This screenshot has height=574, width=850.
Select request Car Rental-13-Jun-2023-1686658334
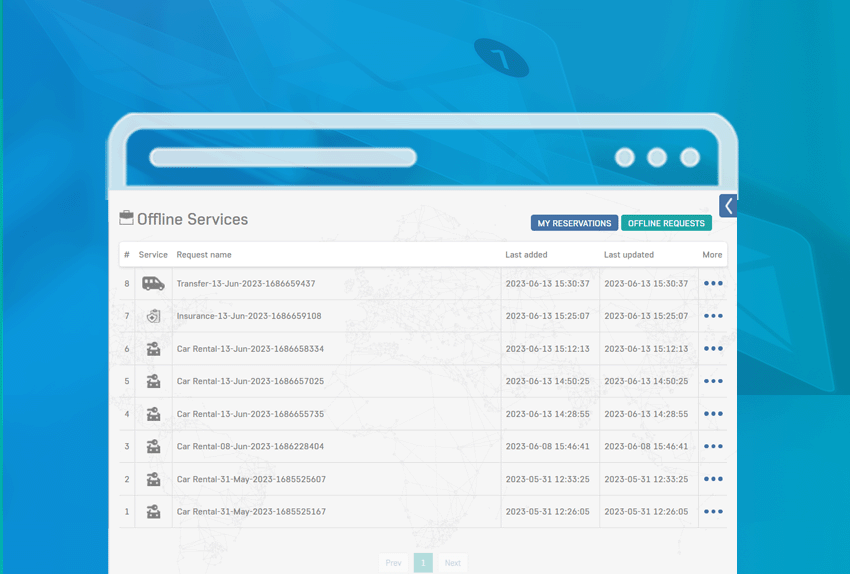tap(250, 349)
